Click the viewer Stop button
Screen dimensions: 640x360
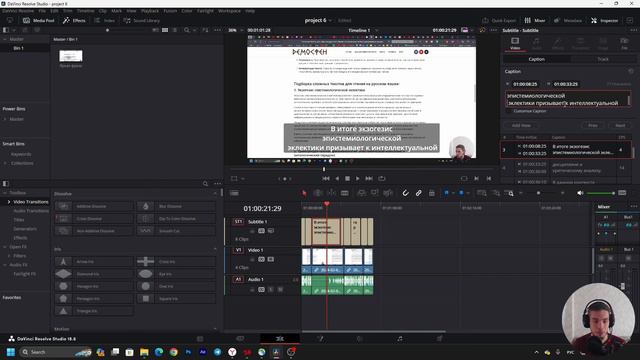(347, 178)
